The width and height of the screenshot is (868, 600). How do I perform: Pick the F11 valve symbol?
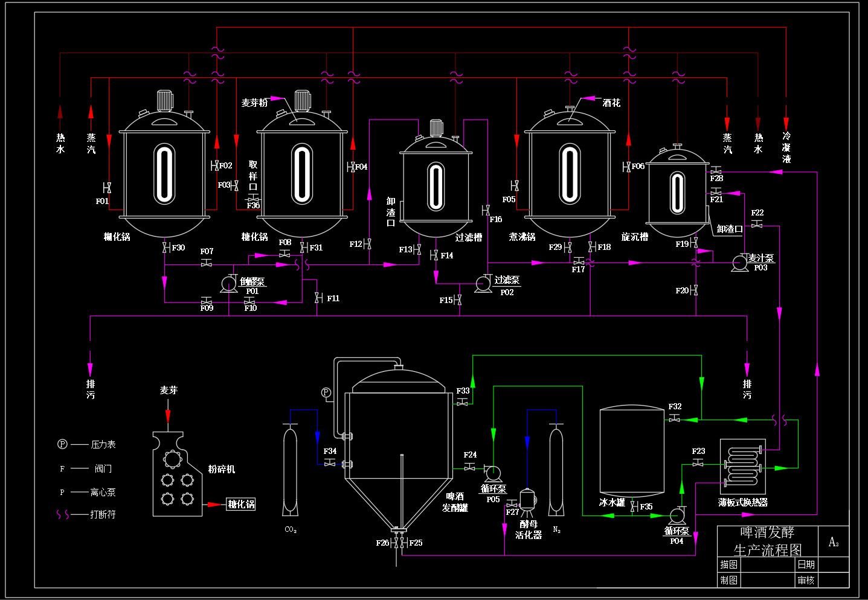(318, 298)
